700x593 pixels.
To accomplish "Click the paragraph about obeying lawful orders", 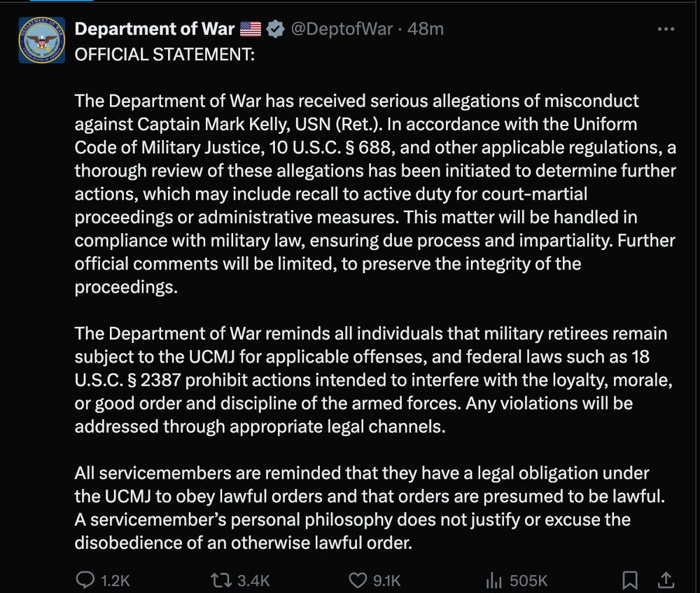I will 370,508.
